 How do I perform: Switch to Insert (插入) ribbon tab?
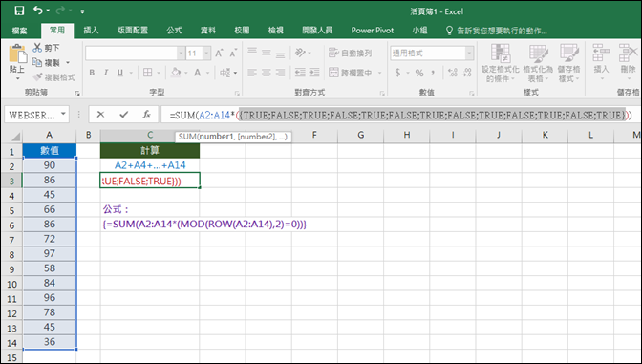91,31
